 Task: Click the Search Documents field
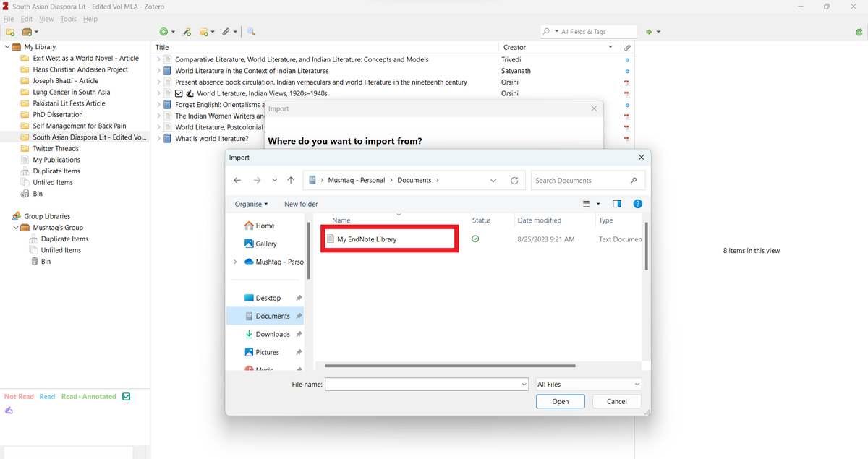point(588,181)
